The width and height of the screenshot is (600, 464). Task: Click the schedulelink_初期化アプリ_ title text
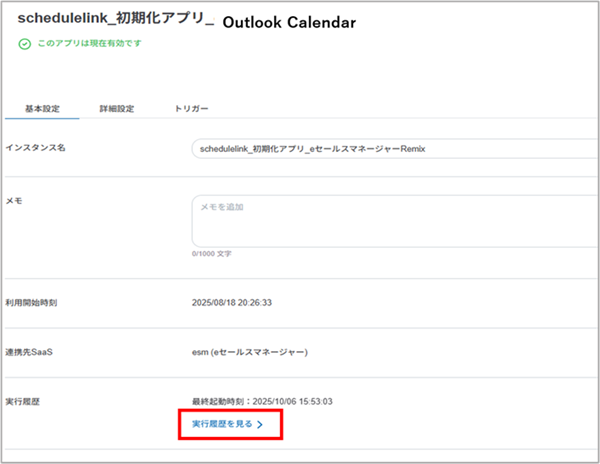click(x=116, y=20)
